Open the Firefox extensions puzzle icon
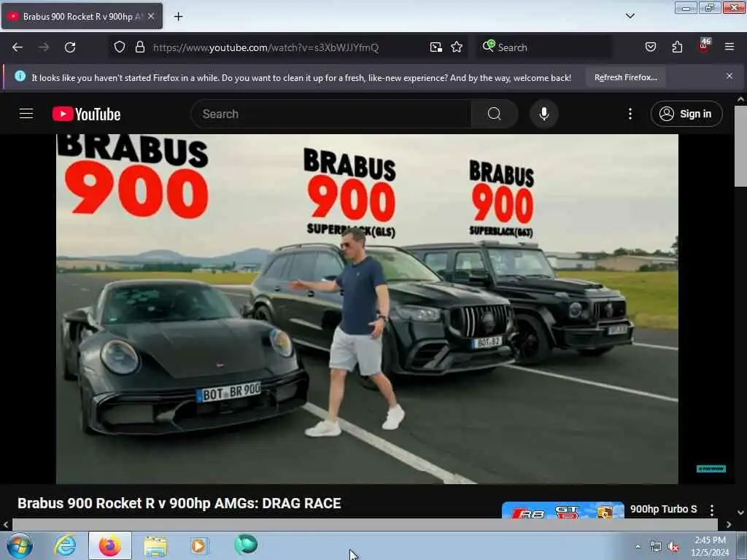This screenshot has height=560, width=747. click(x=677, y=47)
